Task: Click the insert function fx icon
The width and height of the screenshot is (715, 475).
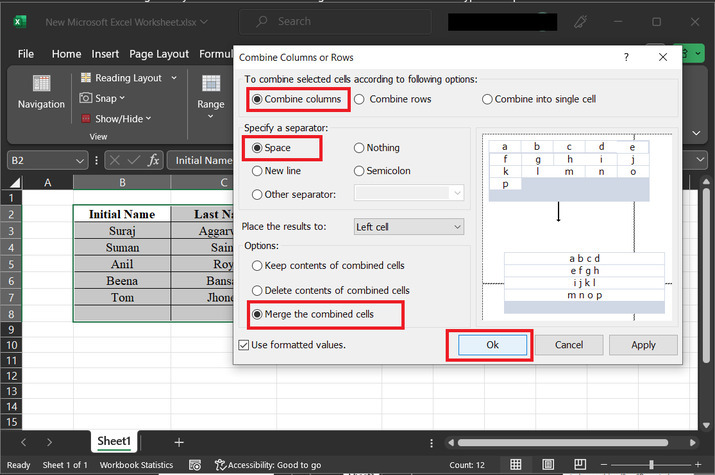Action: (154, 160)
